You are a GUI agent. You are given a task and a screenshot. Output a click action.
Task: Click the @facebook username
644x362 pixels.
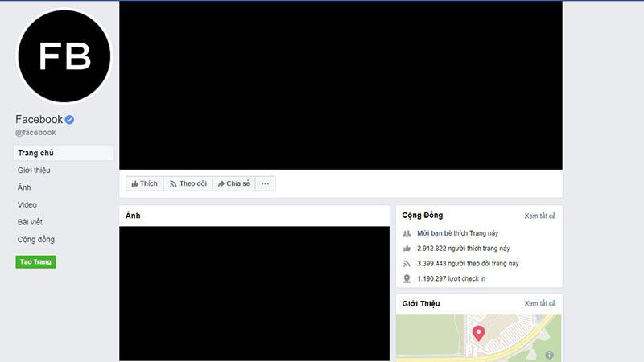point(35,133)
